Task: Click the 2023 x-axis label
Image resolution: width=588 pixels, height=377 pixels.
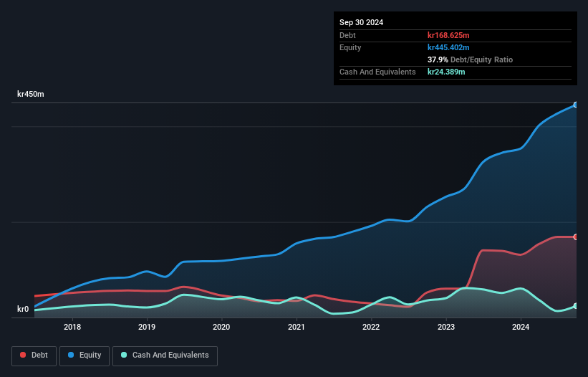Action: (x=446, y=327)
